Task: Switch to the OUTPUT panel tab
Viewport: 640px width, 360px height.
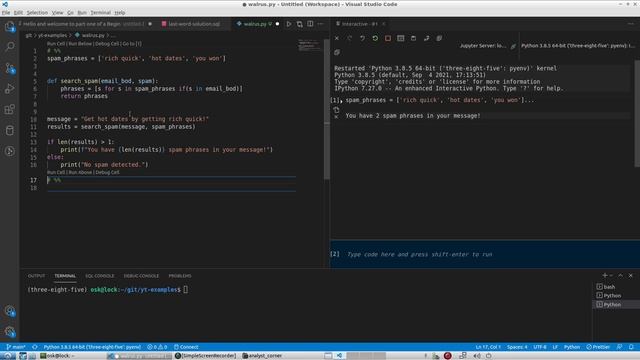Action: 36,276
